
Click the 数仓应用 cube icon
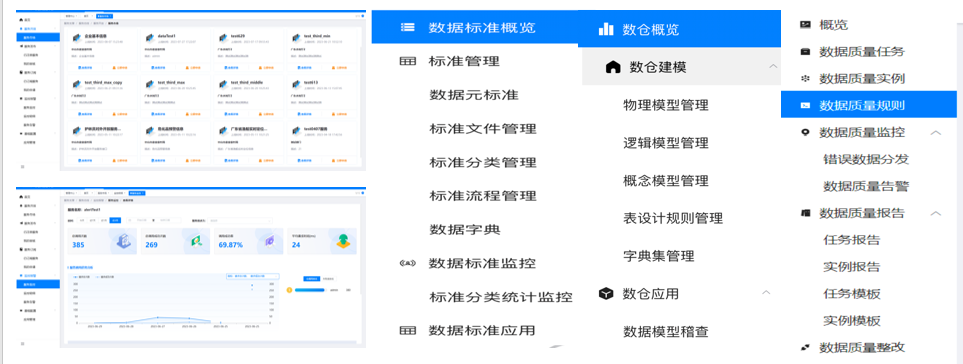(606, 294)
